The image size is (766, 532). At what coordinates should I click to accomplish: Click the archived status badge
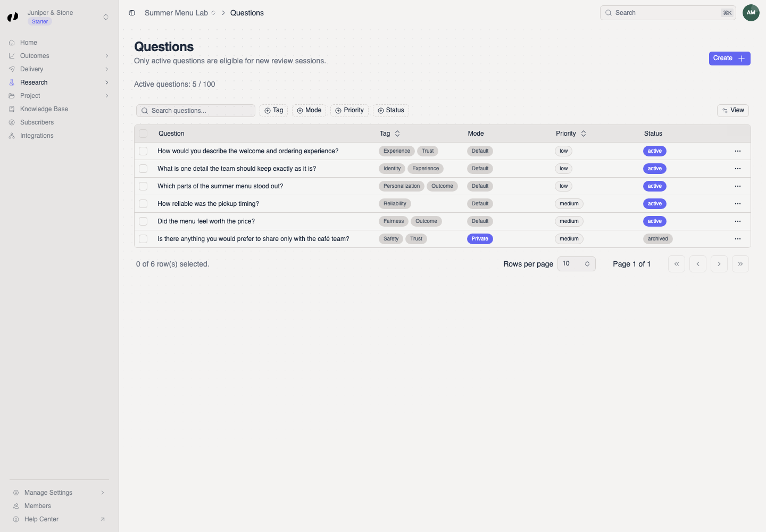pos(658,239)
